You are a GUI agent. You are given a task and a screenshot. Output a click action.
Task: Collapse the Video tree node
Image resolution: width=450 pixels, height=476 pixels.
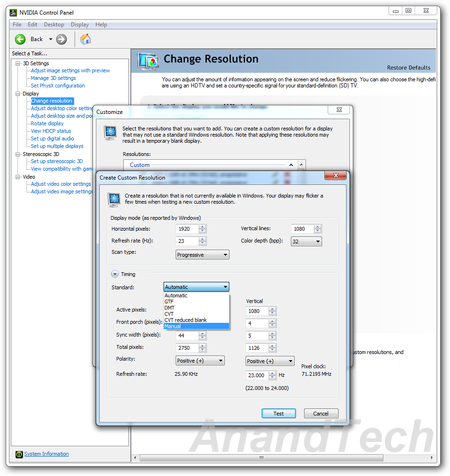(x=18, y=177)
